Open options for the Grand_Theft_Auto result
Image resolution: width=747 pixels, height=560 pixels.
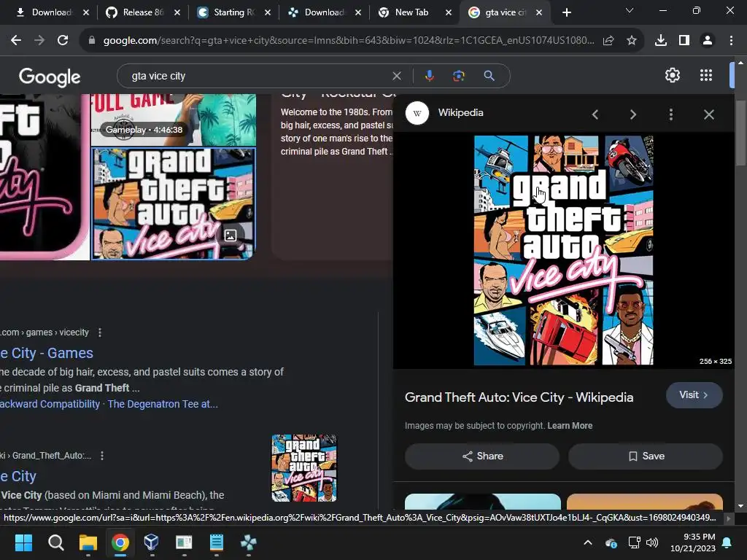pos(102,456)
